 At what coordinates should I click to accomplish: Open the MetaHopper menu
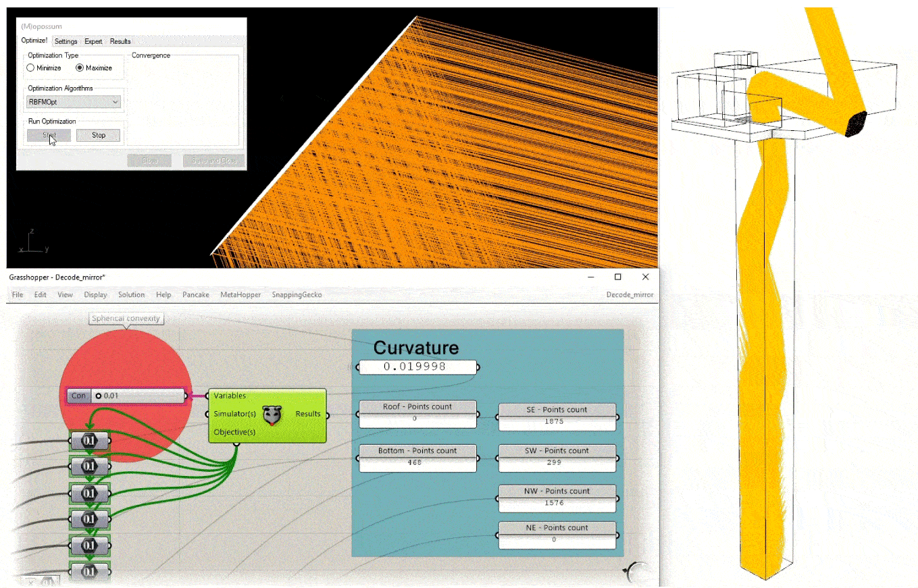[x=240, y=295]
